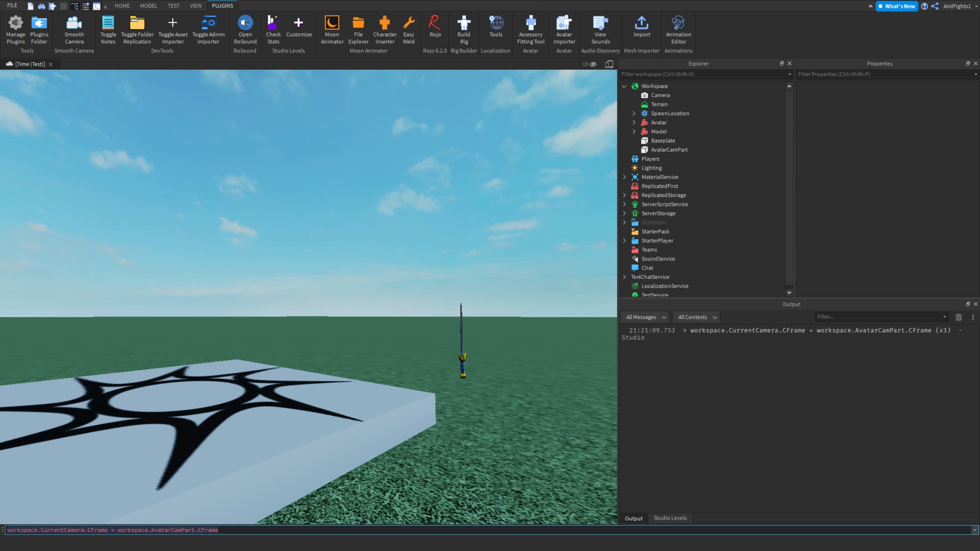
Task: Click the command bar input field
Action: [x=204, y=530]
